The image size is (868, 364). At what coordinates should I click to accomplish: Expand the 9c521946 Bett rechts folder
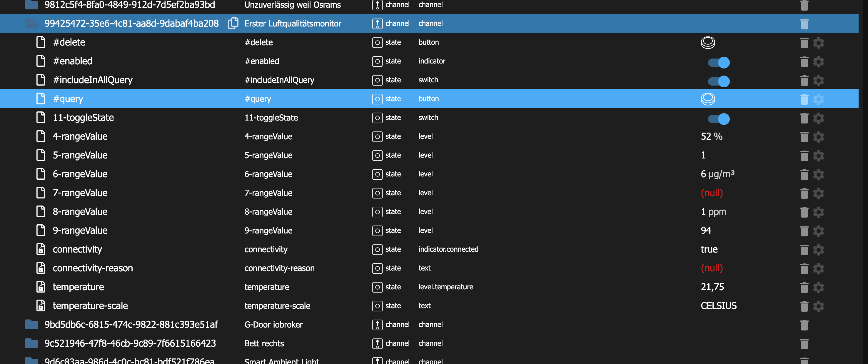[32, 343]
